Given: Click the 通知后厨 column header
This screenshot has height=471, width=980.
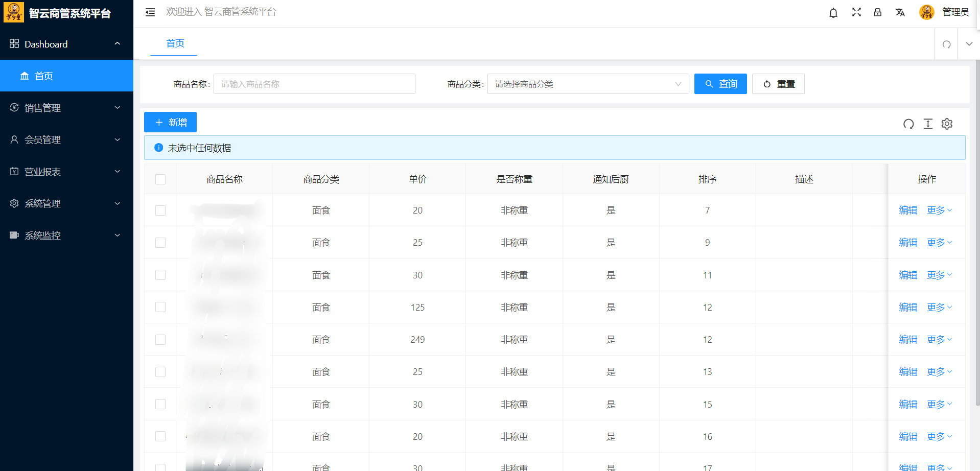Looking at the screenshot, I should click(x=611, y=179).
